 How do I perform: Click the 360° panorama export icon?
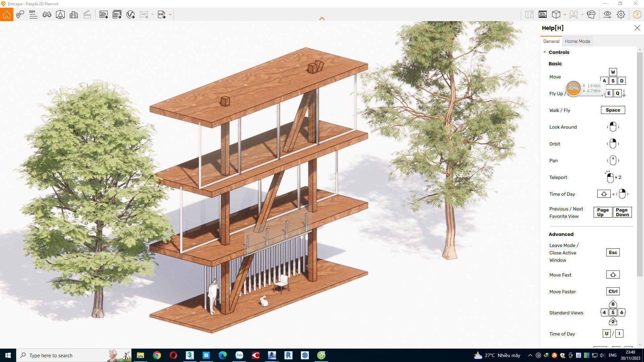pyautogui.click(x=144, y=14)
